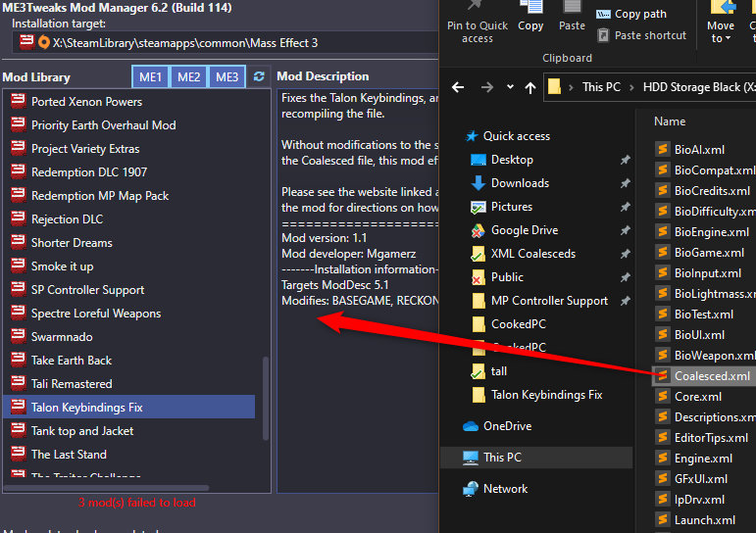Click the refresh mod library icon
This screenshot has width=756, height=533.
coord(259,77)
